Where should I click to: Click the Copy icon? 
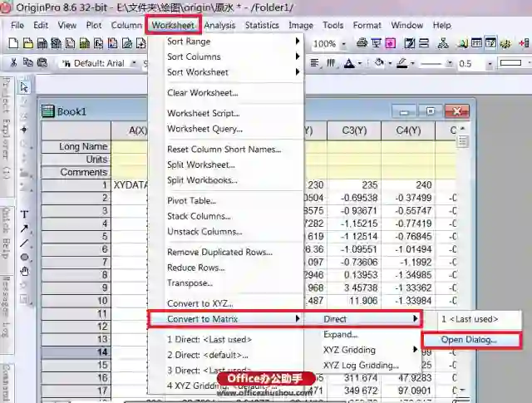[27, 63]
